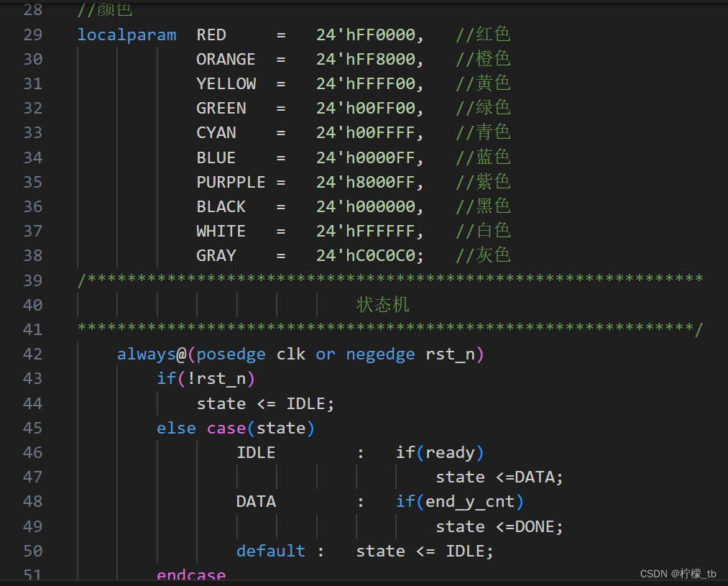This screenshot has width=728, height=586.
Task: Click the CSDN @柠檬_tb watermark link
Action: pyautogui.click(x=677, y=574)
